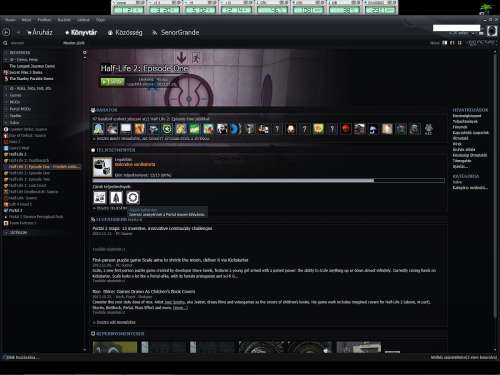Click the user avatar in top-right corner
Screen dimensions: 500x375
click(x=492, y=31)
